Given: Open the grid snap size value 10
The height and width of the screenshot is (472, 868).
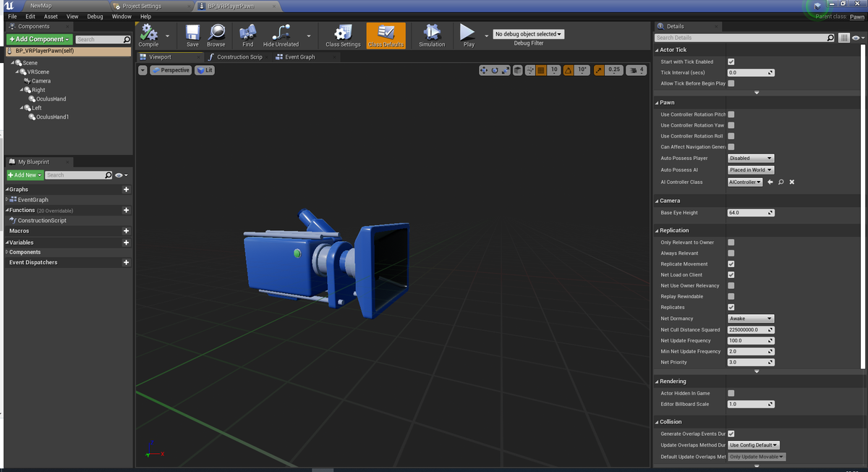Looking at the screenshot, I should pos(553,70).
